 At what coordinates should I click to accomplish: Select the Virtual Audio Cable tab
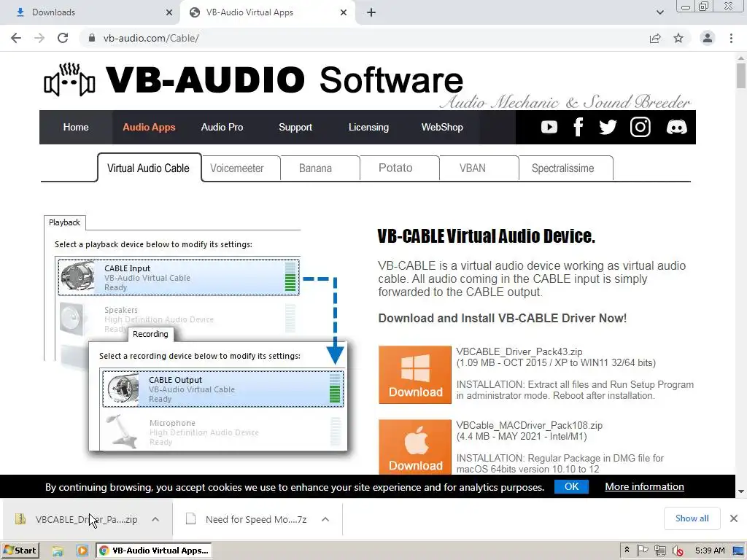[x=149, y=168]
